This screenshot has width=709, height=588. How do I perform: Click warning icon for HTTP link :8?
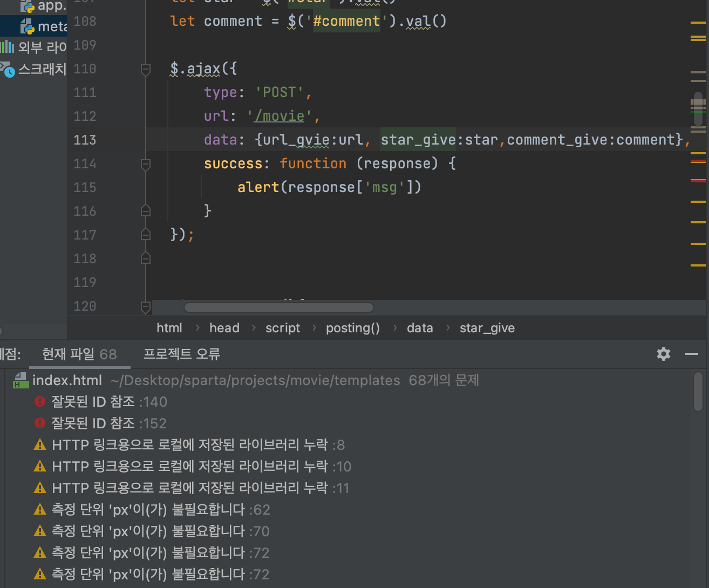40,445
